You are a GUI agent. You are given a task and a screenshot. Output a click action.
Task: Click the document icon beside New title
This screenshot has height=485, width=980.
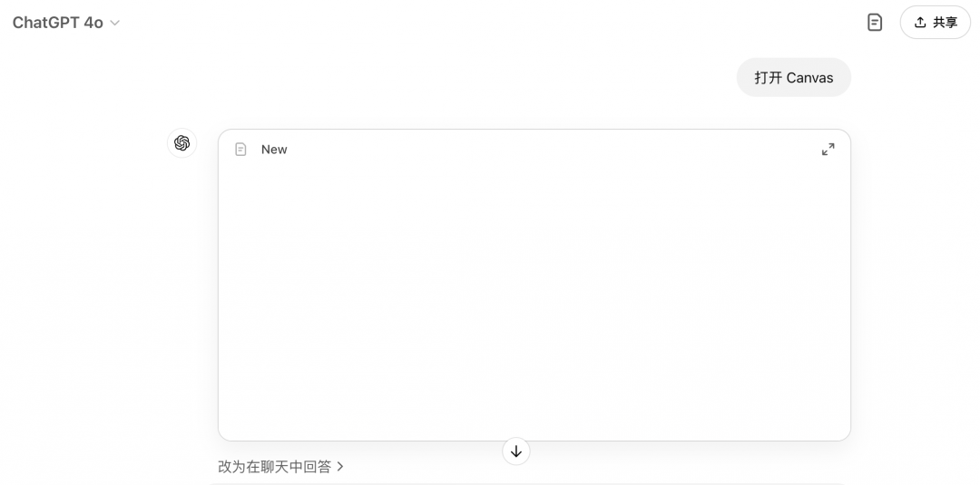[x=240, y=150]
